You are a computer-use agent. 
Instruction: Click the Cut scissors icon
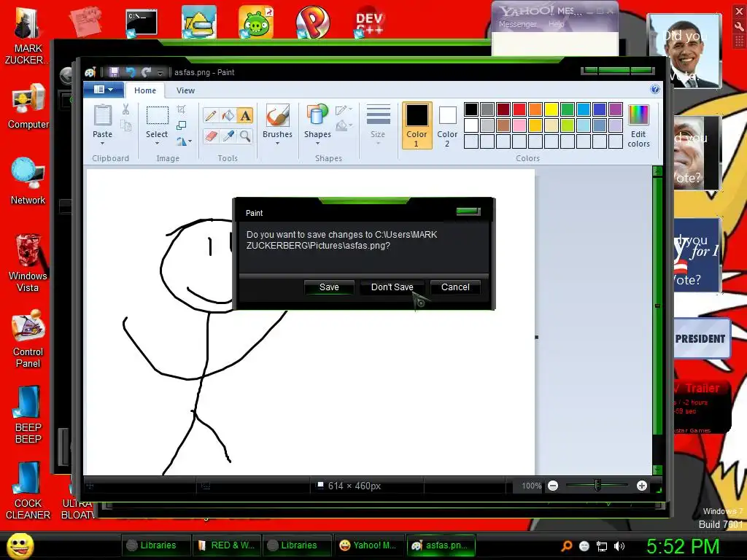[x=125, y=109]
